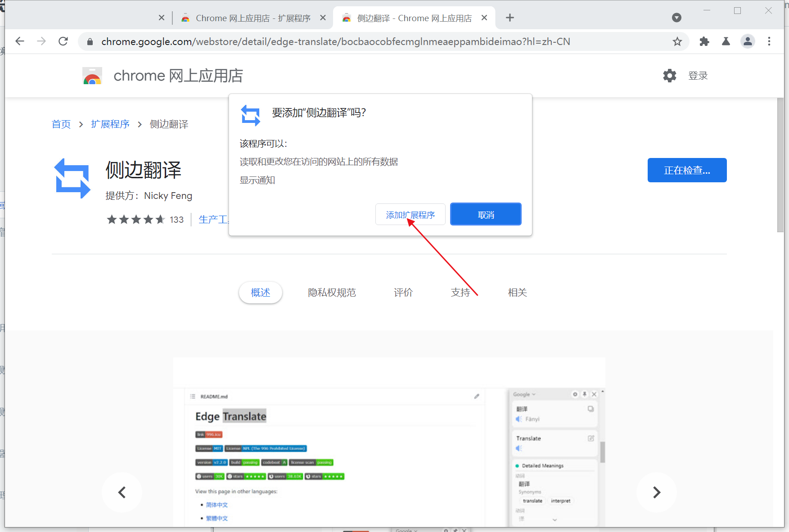
Task: Open the Extensions puzzle icon
Action: pos(704,41)
